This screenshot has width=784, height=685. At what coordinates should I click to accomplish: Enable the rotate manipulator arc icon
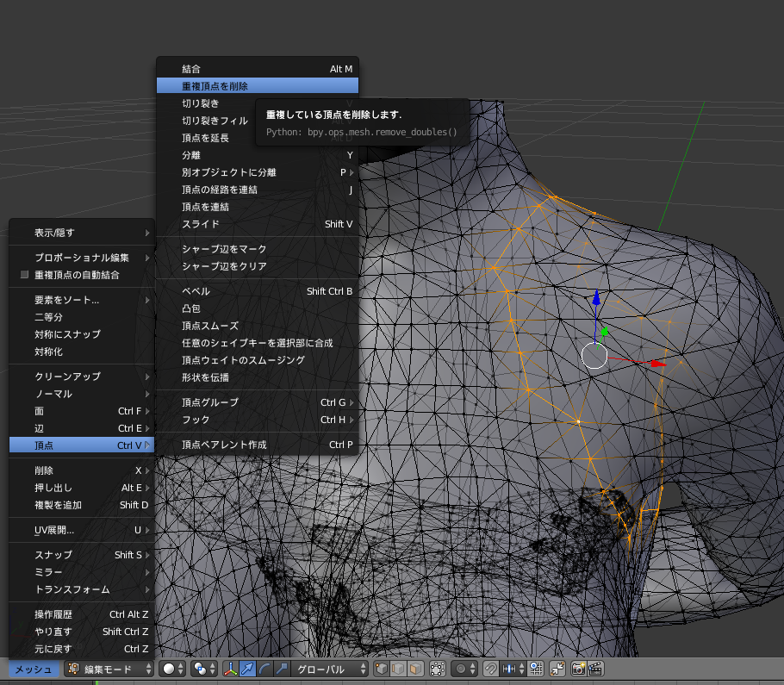click(x=265, y=669)
